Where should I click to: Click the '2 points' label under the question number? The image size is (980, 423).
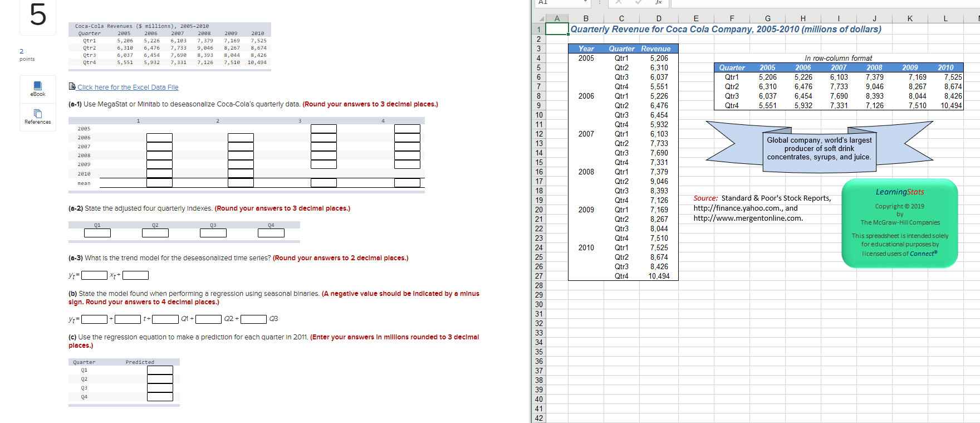(27, 55)
